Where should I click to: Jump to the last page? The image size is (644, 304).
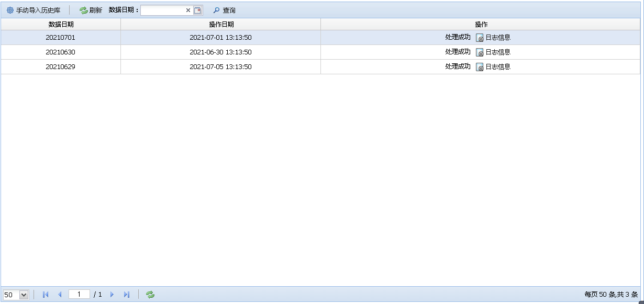coord(126,295)
